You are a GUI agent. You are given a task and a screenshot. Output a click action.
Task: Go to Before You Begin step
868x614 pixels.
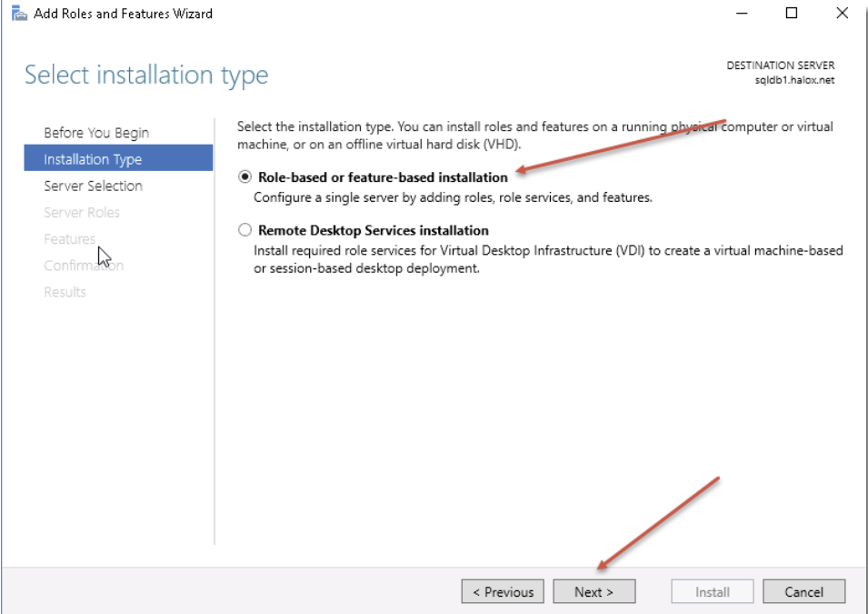point(96,133)
